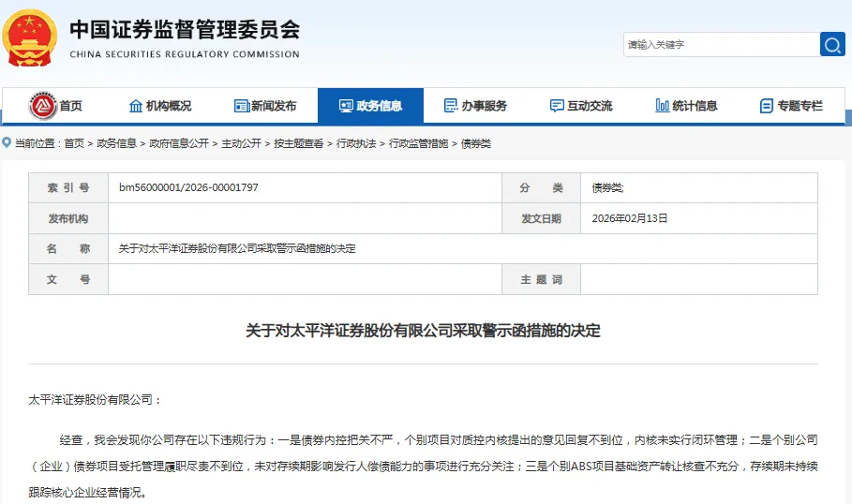This screenshot has width=852, height=504.
Task: Open 政府信息公开 breadcrumb link
Action: pos(179,143)
